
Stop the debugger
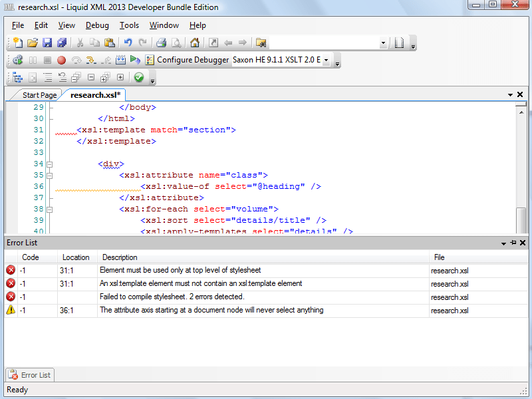click(47, 60)
